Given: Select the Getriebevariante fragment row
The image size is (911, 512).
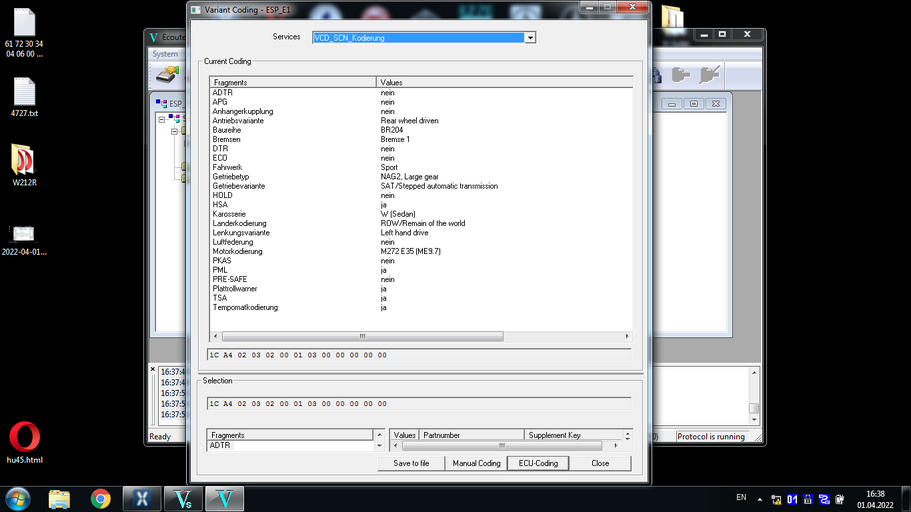Looking at the screenshot, I should (238, 186).
